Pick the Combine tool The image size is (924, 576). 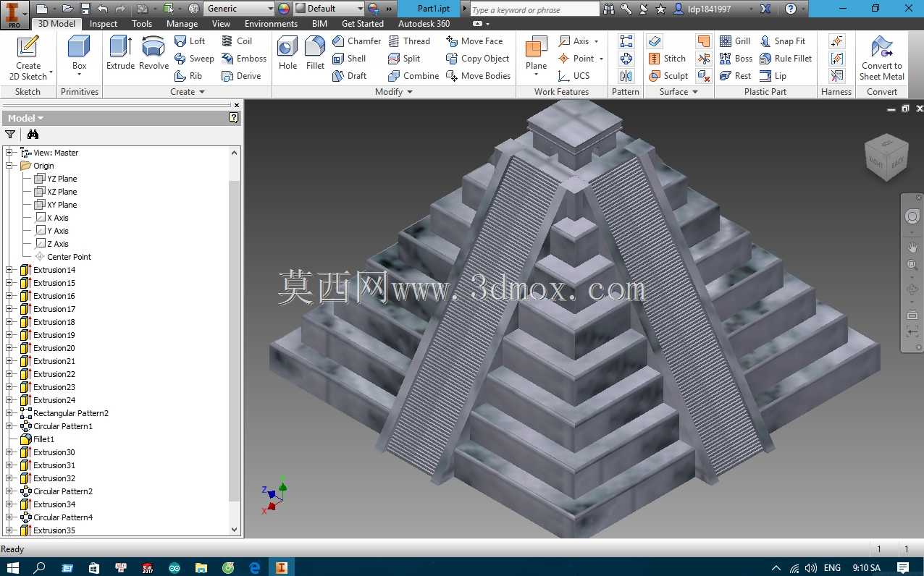[x=413, y=76]
